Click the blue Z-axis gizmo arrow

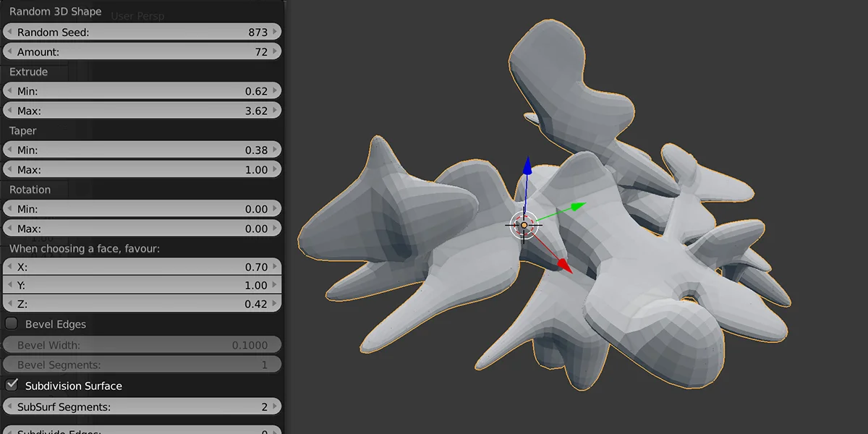[x=527, y=168]
